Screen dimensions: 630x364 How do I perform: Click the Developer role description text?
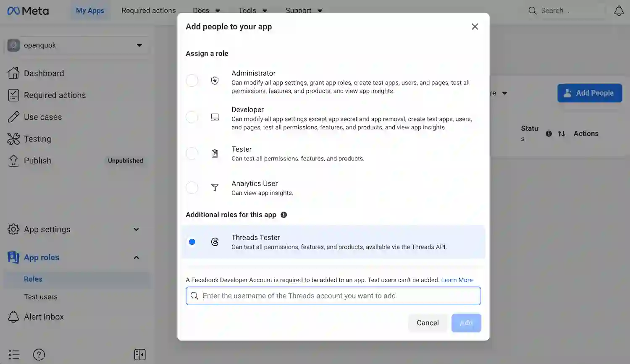[352, 123]
